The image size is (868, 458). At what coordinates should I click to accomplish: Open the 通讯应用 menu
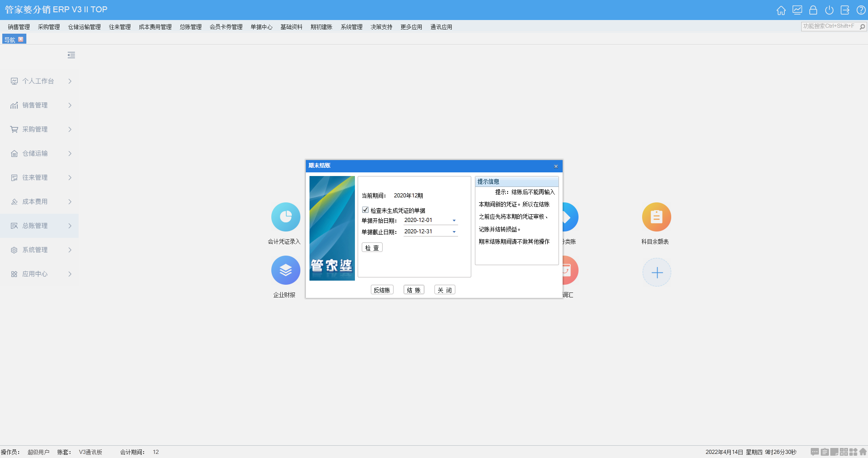coord(442,27)
